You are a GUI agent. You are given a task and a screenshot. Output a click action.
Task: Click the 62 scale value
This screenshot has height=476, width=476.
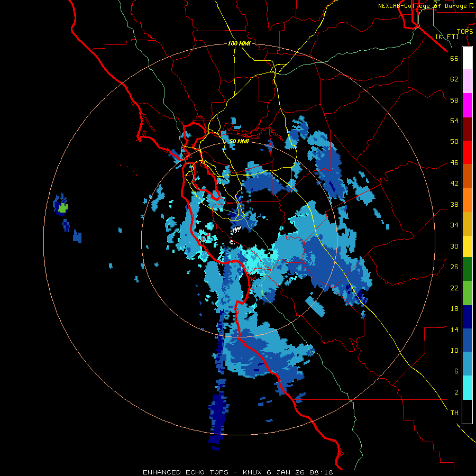click(x=454, y=79)
